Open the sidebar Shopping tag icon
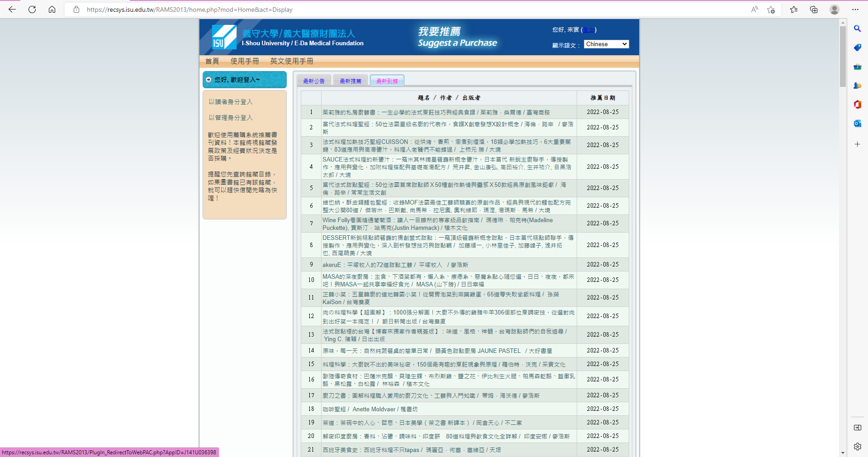The image size is (868, 457). [857, 48]
